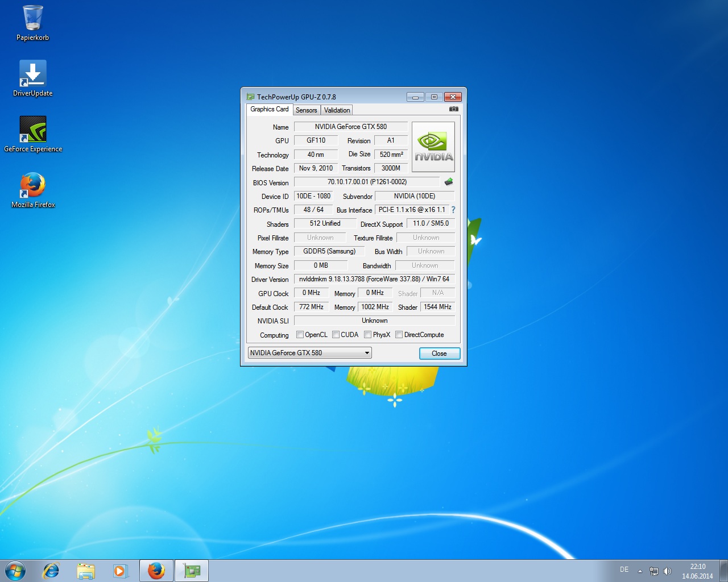Click the Bus Interface question mark
Viewport: 728px width, 582px height.
(453, 210)
